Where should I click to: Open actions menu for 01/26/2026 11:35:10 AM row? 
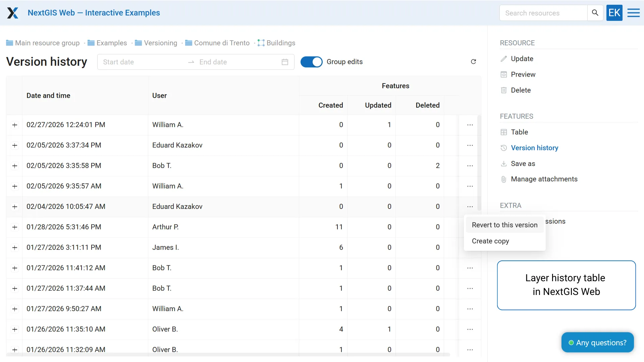tap(470, 329)
